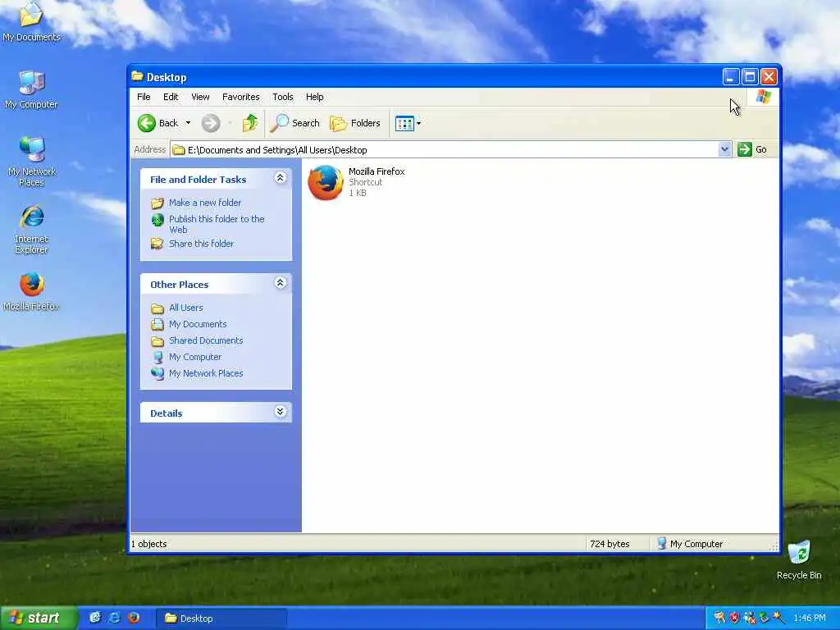Minimize the Desktop window
The image size is (840, 630).
click(731, 77)
